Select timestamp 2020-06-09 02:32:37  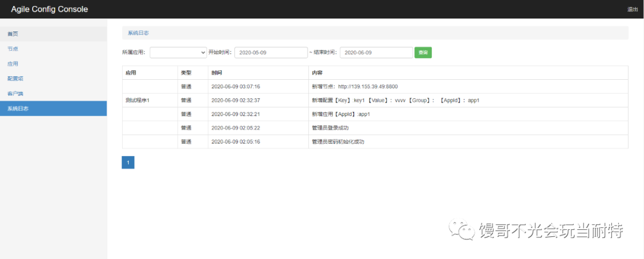(x=236, y=101)
